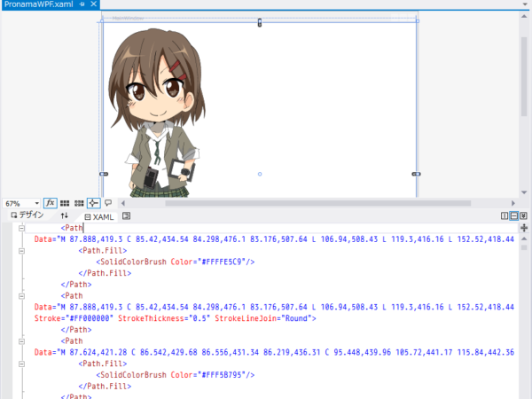Open the document outline icon beside XAML

(x=126, y=215)
